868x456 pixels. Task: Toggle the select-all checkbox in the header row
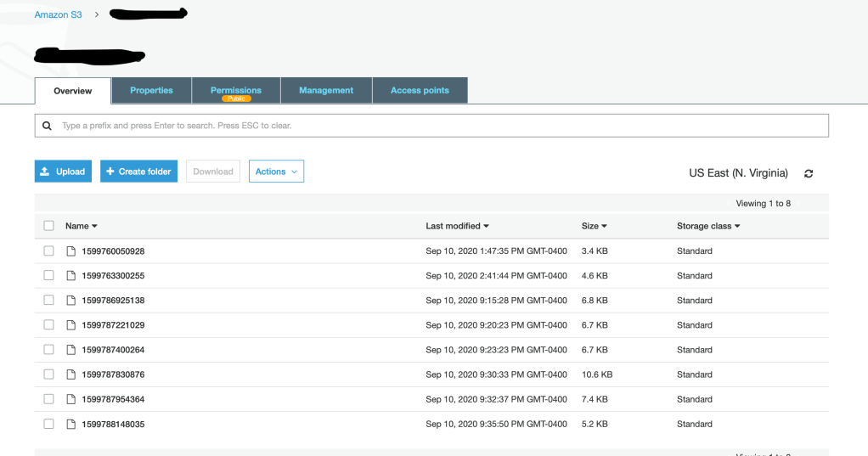point(48,226)
